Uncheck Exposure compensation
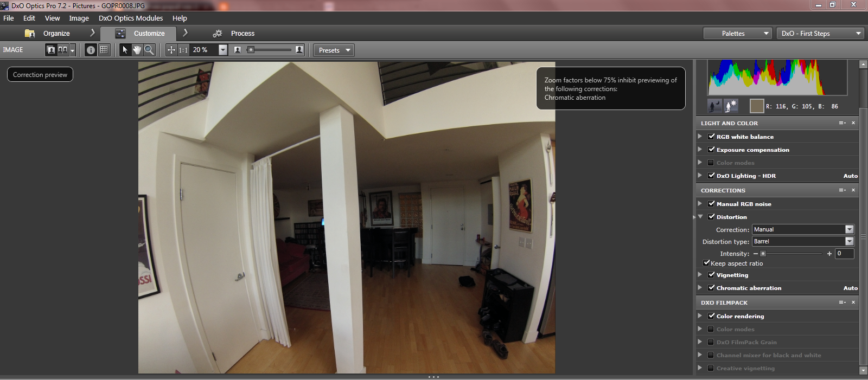The height and width of the screenshot is (380, 868). (x=711, y=150)
